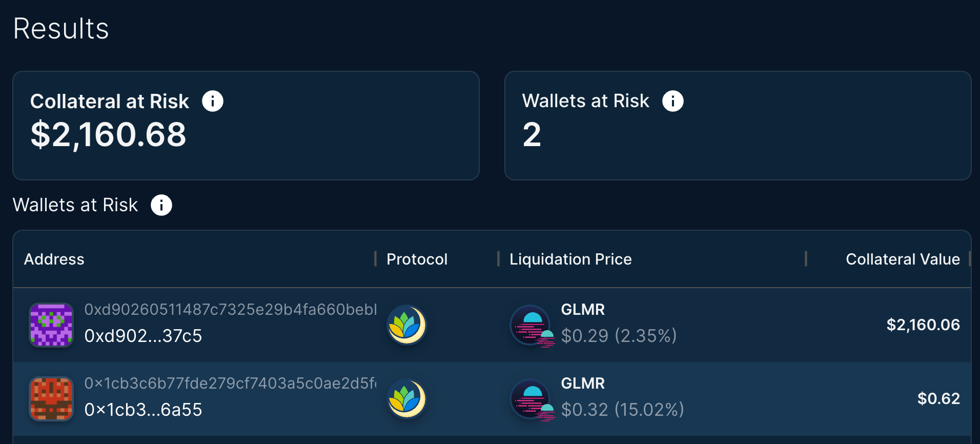Screen dimensions: 980x444
Task: Click the Collateral at Risk info icon
Action: tap(213, 101)
